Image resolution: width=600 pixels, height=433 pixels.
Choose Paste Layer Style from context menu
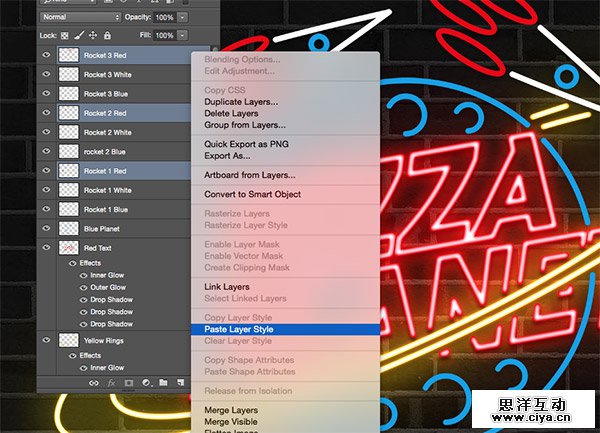coord(238,329)
